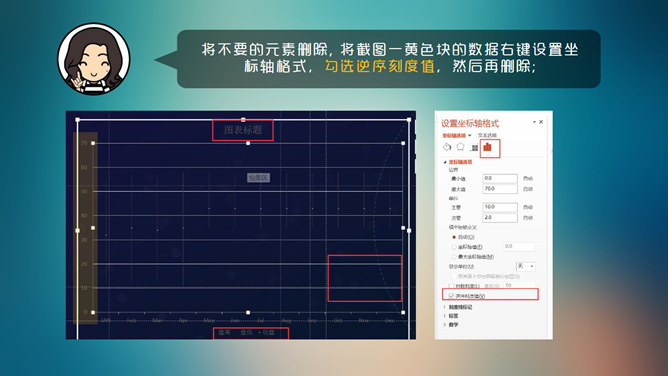Viewport: 668px width, 376px height.
Task: Enable the 对数刻度 checkbox
Action: point(451,286)
